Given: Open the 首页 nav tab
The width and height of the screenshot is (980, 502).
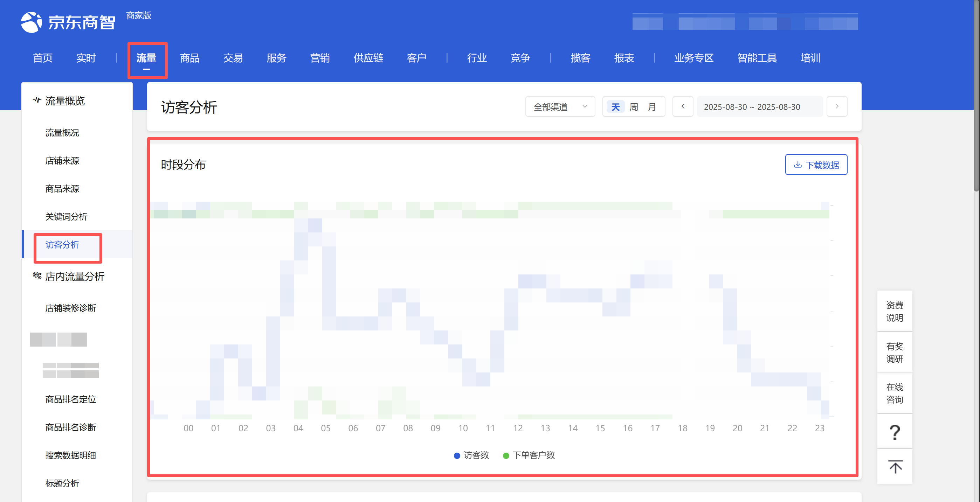Looking at the screenshot, I should pos(43,58).
